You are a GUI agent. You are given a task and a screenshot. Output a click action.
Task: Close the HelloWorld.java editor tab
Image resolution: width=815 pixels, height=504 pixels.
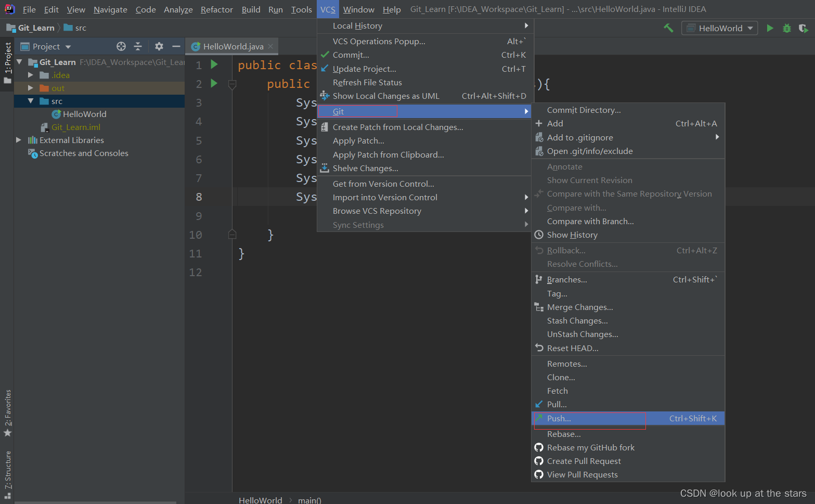(x=270, y=46)
